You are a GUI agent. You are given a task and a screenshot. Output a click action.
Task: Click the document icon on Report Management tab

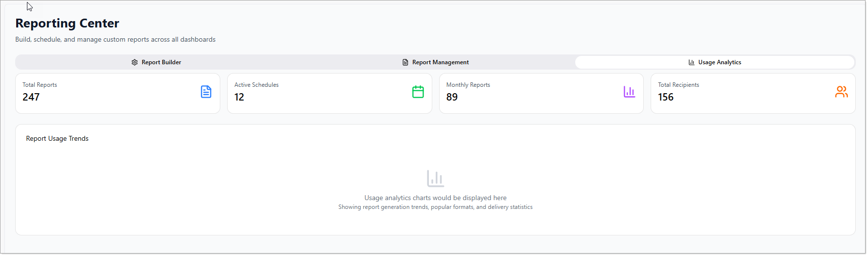click(x=405, y=62)
